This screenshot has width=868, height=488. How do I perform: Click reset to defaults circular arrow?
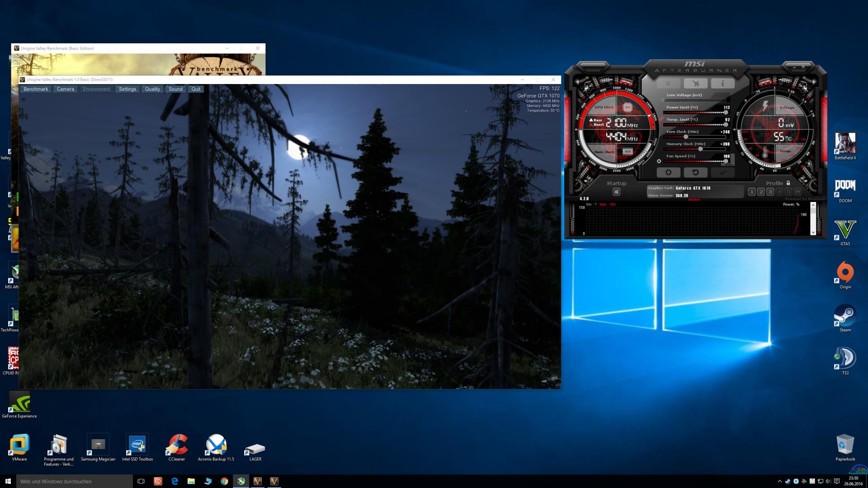coord(695,172)
